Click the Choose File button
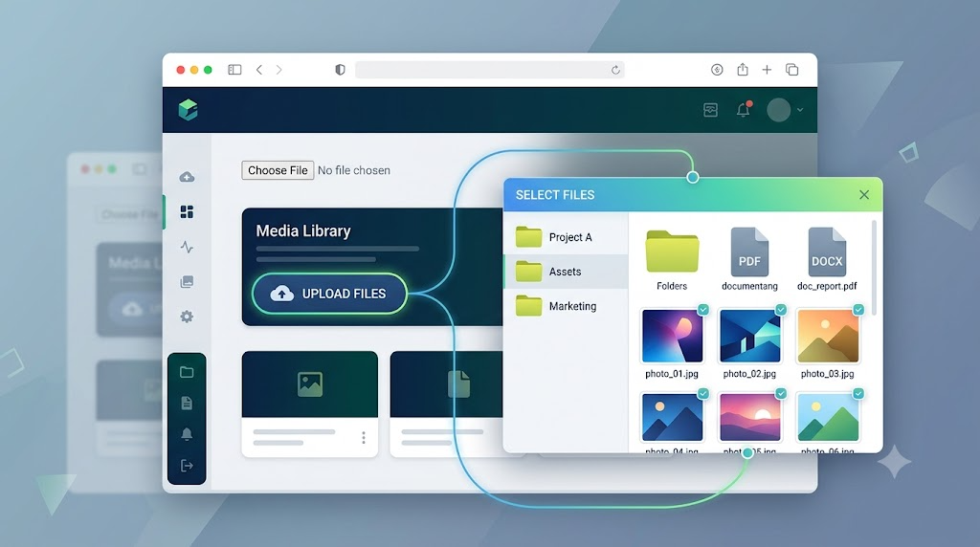This screenshot has height=547, width=980. pyautogui.click(x=278, y=170)
